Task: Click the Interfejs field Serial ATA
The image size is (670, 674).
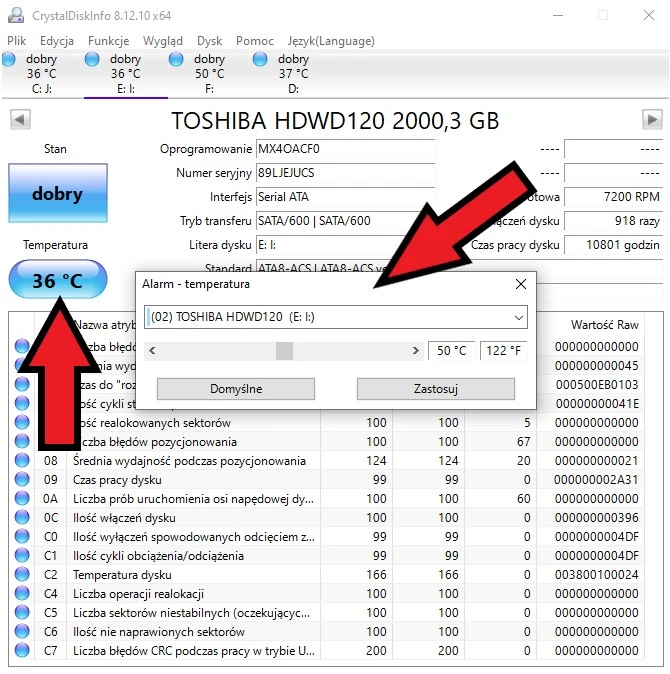Action: point(346,197)
